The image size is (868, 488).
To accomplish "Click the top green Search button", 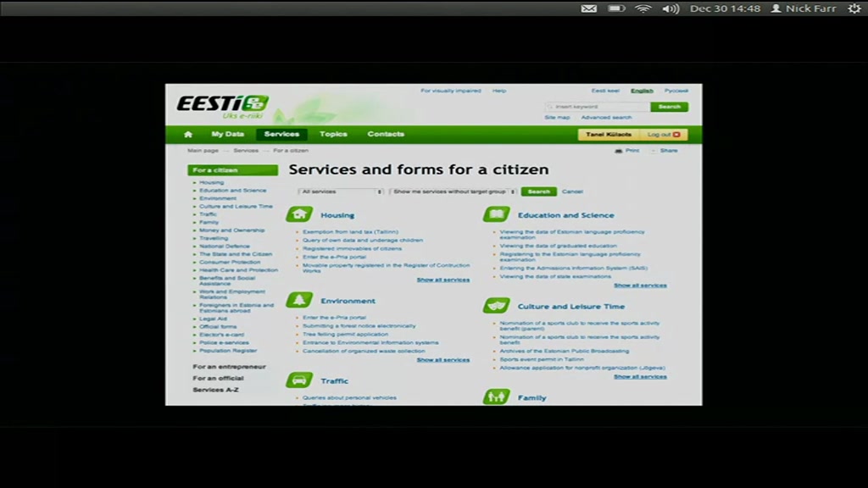I will click(x=670, y=106).
